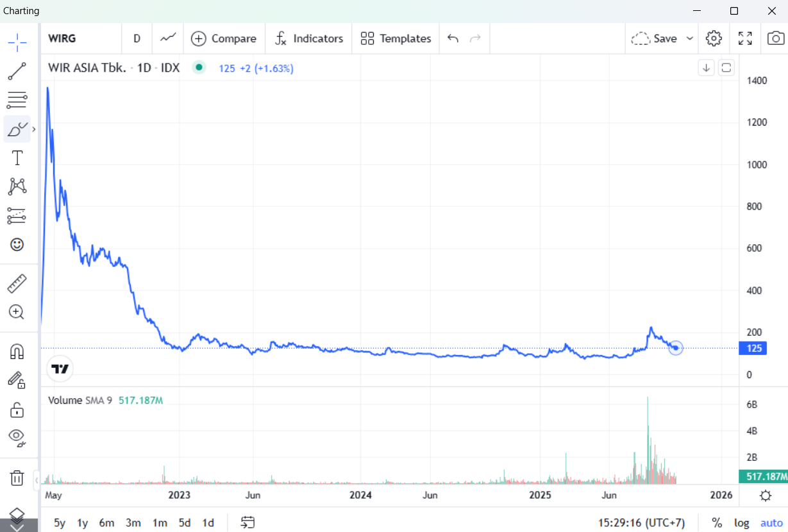The height and width of the screenshot is (532, 788).
Task: Open the emoji icons tool
Action: pyautogui.click(x=17, y=244)
